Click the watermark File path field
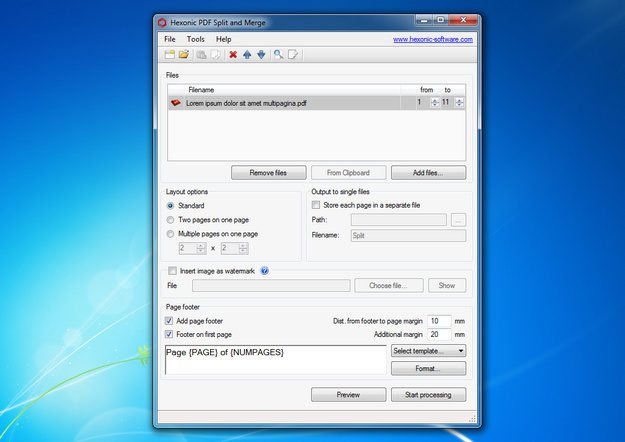 (x=271, y=285)
